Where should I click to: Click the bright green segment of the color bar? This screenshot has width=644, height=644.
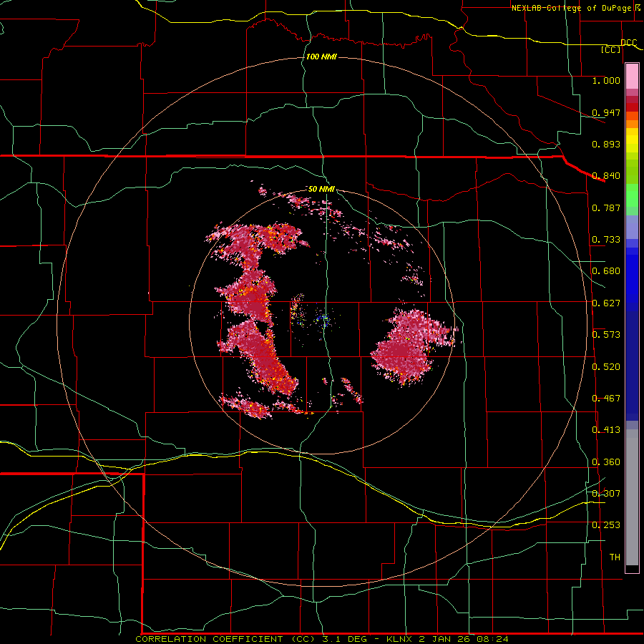(x=632, y=195)
